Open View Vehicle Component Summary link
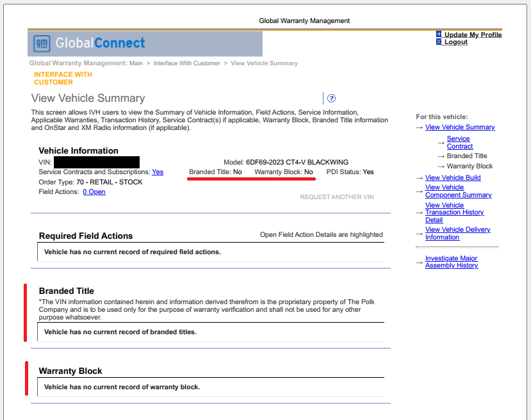 458,191
